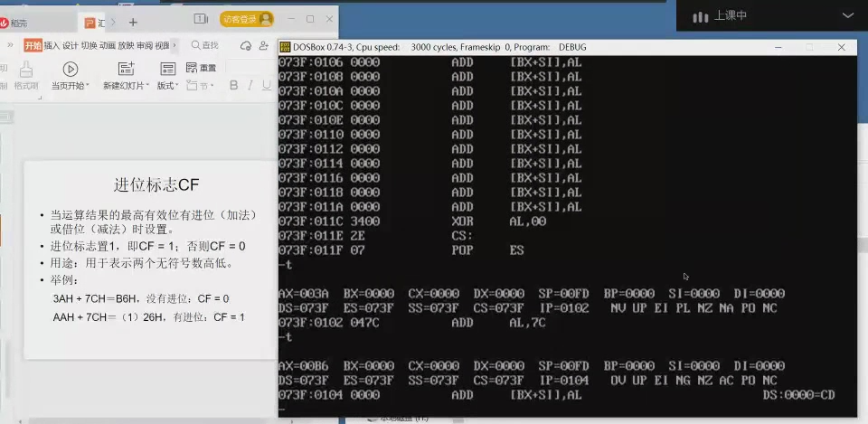Toggle underline formatting in WPS

(x=267, y=85)
